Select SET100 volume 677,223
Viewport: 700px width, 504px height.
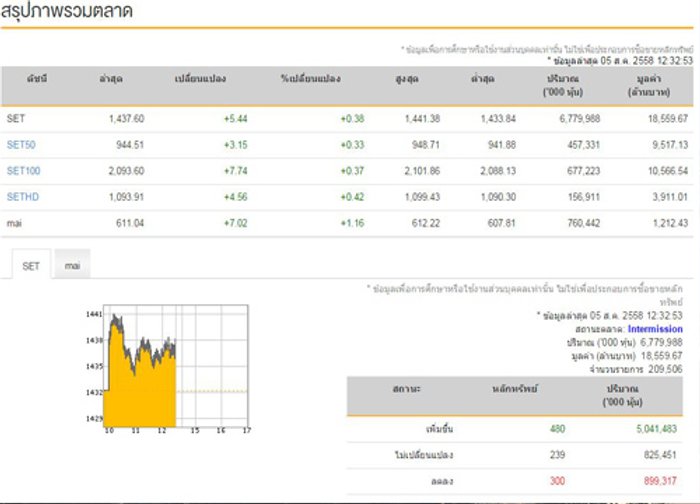(x=583, y=171)
